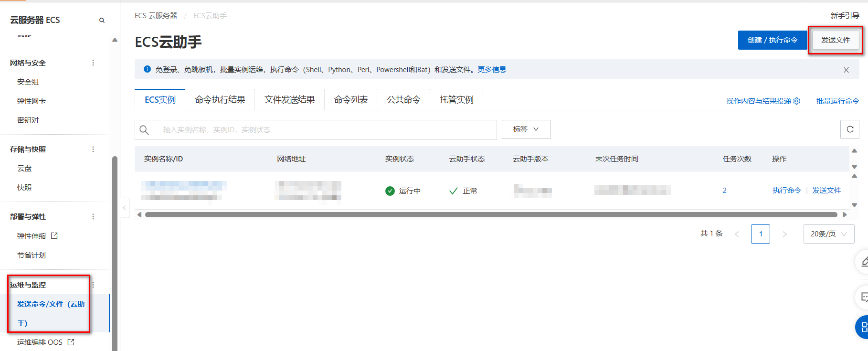Click the edit feedback floating icon
Viewport: 868px width, 351px height.
coord(863,261)
